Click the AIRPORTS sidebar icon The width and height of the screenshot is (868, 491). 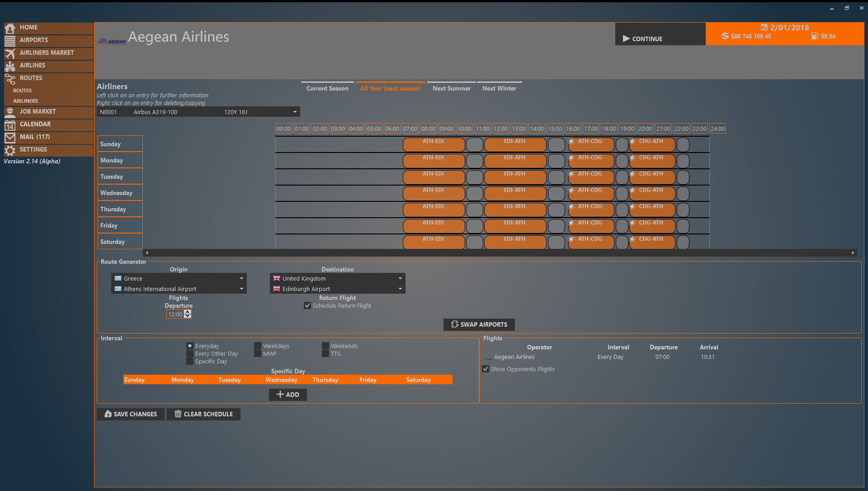pyautogui.click(x=10, y=39)
